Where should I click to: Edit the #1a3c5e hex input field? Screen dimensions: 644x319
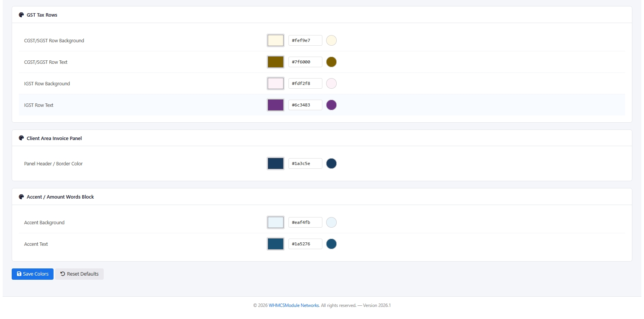305,163
